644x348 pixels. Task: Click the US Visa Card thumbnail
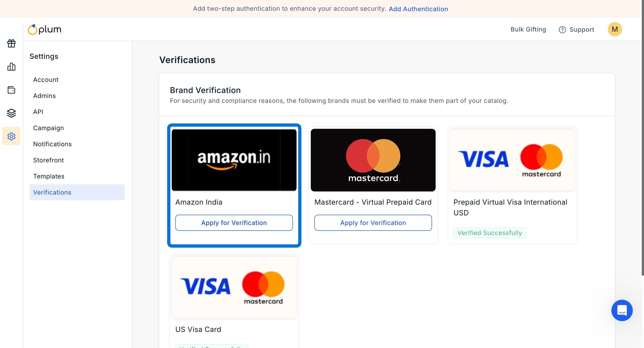(x=234, y=287)
